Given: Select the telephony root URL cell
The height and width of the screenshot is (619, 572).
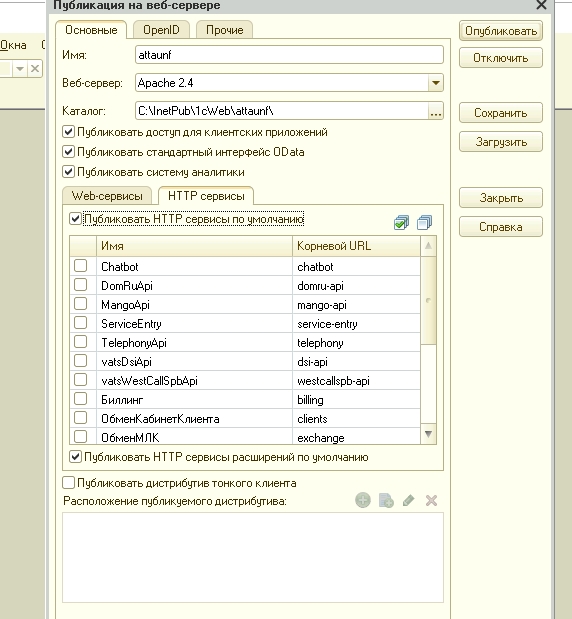Looking at the screenshot, I should pyautogui.click(x=356, y=342).
